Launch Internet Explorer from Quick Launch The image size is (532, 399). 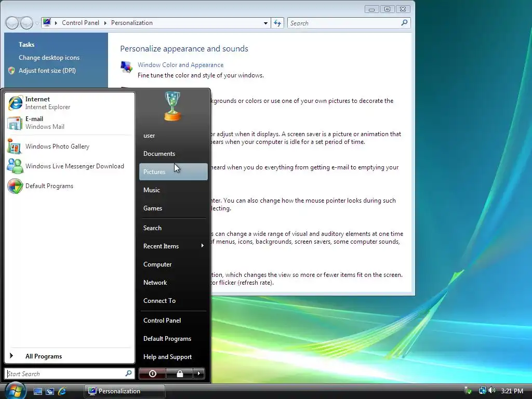coord(62,391)
